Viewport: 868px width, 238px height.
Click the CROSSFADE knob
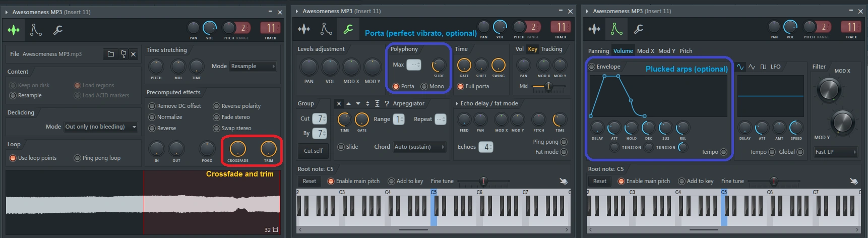point(237,149)
